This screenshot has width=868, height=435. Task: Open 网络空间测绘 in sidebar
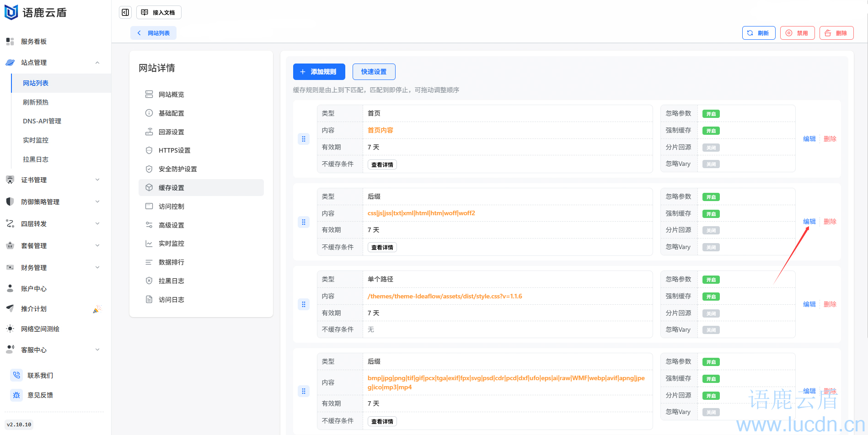click(40, 329)
